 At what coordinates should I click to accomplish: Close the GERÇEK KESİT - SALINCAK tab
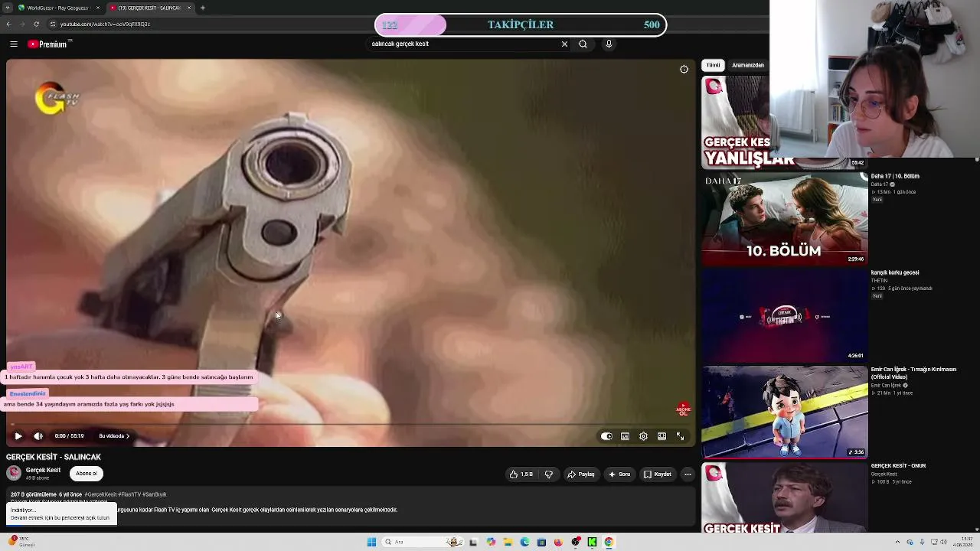click(189, 8)
